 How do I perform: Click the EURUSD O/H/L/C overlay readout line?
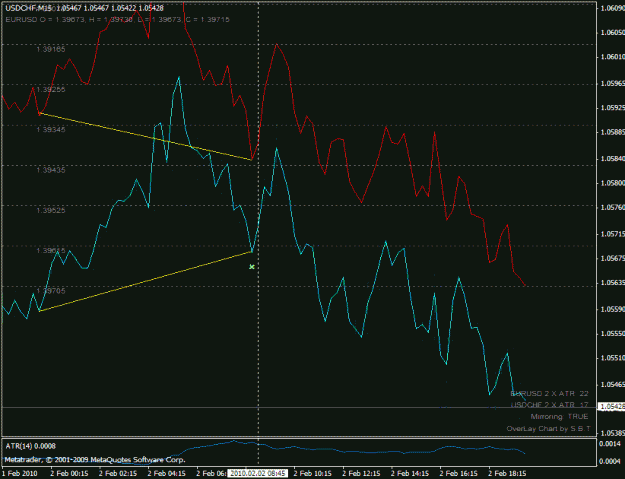(118, 19)
